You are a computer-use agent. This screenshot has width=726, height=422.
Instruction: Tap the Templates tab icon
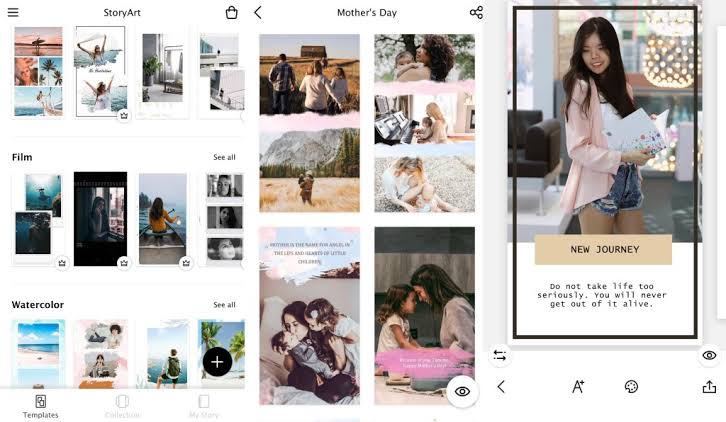pyautogui.click(x=41, y=401)
